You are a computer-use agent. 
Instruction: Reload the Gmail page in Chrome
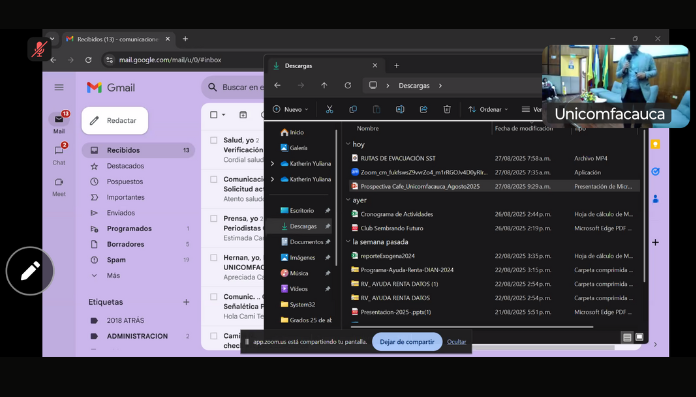(88, 60)
